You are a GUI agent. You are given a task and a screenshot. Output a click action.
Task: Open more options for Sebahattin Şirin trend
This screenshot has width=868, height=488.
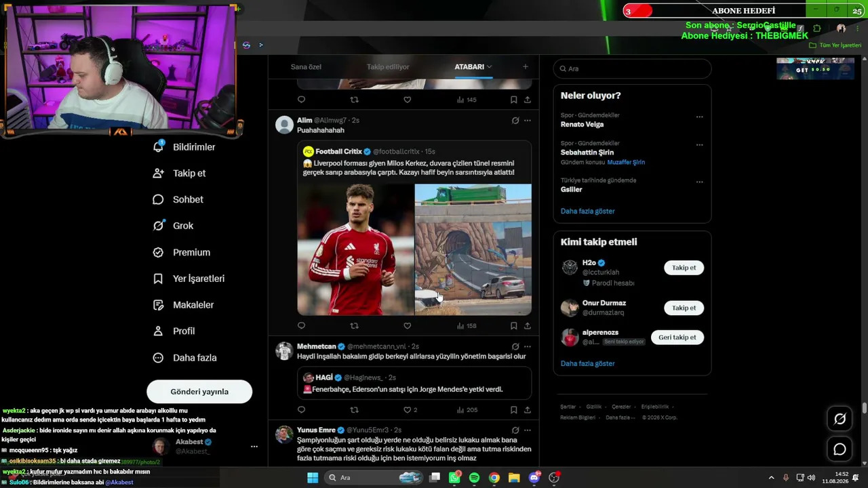click(699, 144)
